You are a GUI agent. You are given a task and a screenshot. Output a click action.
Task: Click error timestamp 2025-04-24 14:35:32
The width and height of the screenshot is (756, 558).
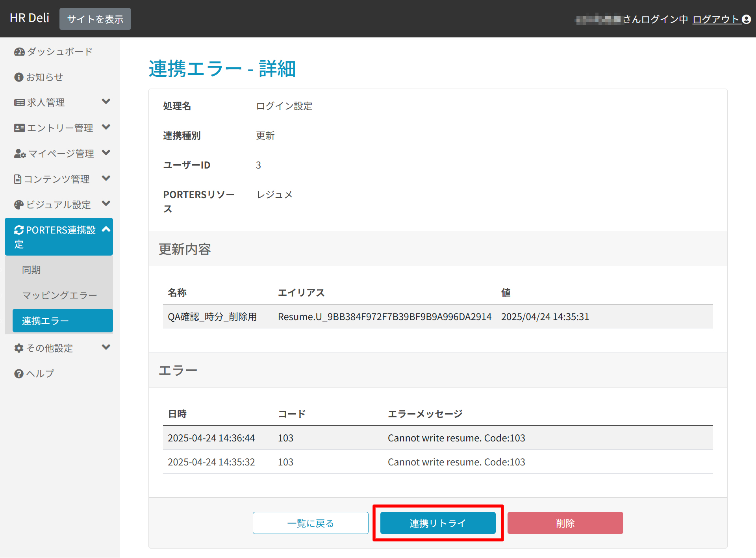[x=211, y=462]
